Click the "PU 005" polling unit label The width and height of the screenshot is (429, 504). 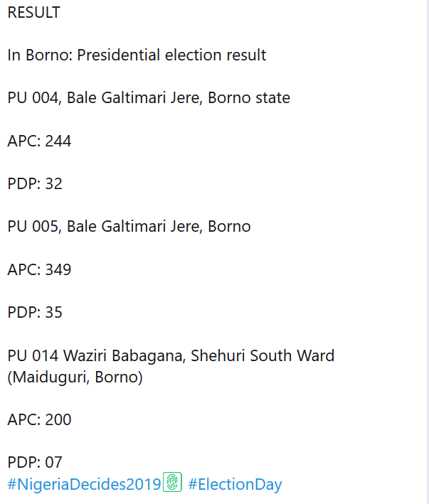(x=33, y=227)
